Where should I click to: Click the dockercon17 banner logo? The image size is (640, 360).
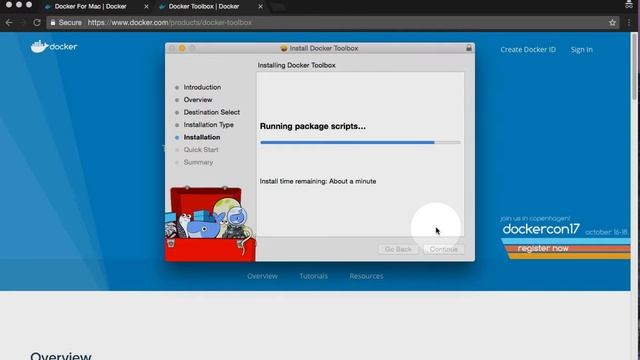[x=541, y=229]
